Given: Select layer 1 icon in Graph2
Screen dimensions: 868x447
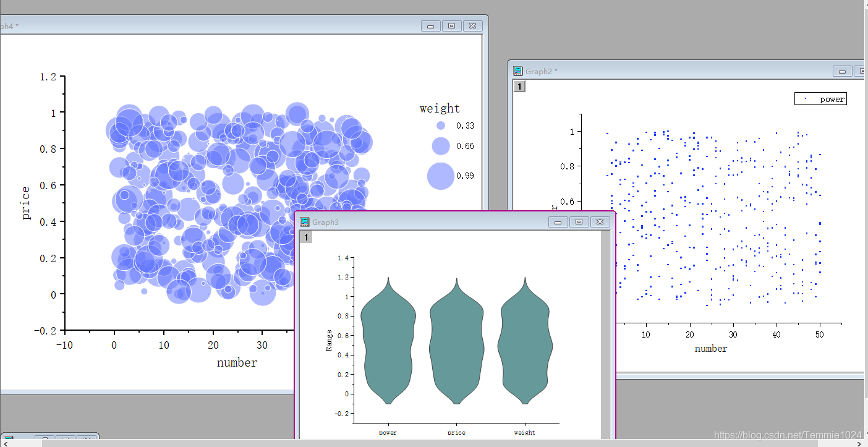Looking at the screenshot, I should 520,86.
